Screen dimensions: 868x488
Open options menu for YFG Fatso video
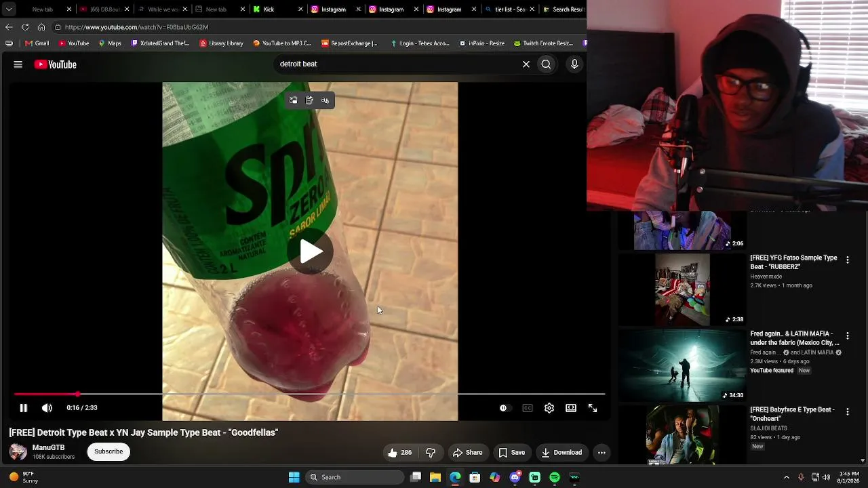pyautogui.click(x=847, y=260)
